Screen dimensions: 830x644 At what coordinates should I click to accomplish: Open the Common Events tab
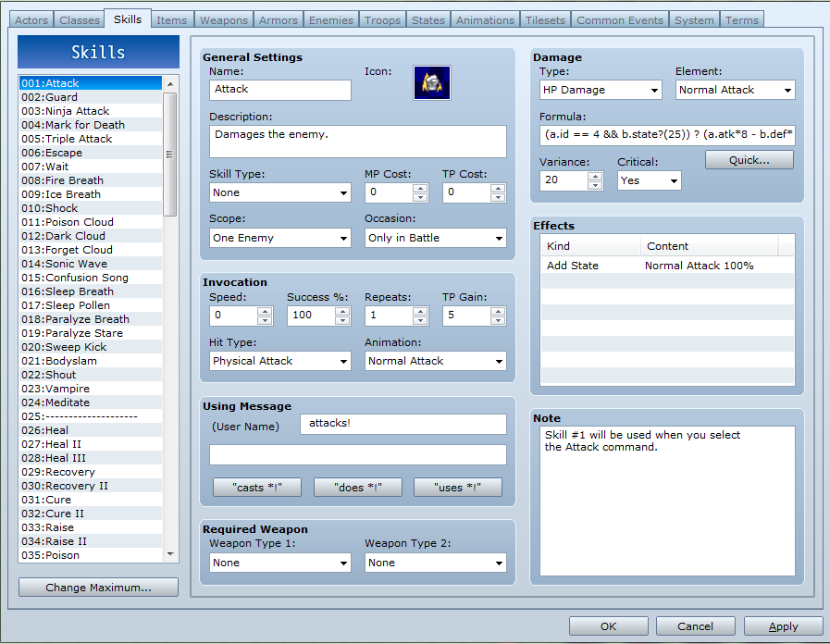620,20
